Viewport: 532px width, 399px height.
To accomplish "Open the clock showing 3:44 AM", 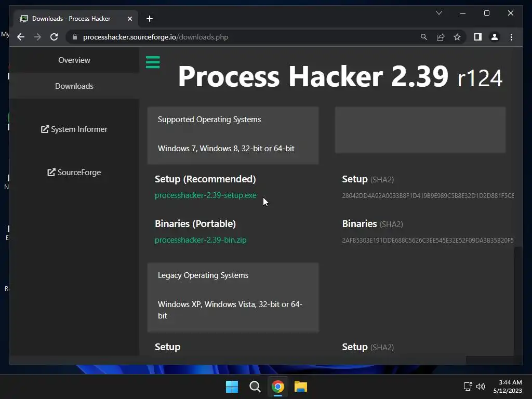I will pyautogui.click(x=508, y=387).
